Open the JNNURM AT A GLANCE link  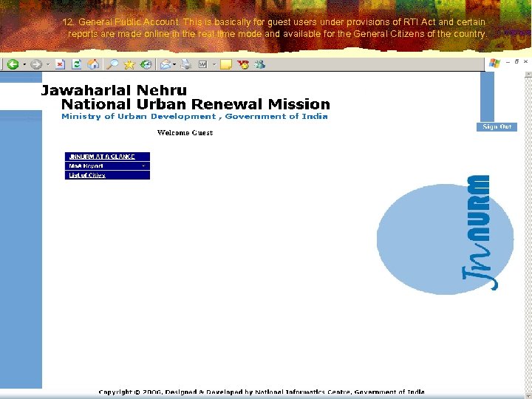102,157
